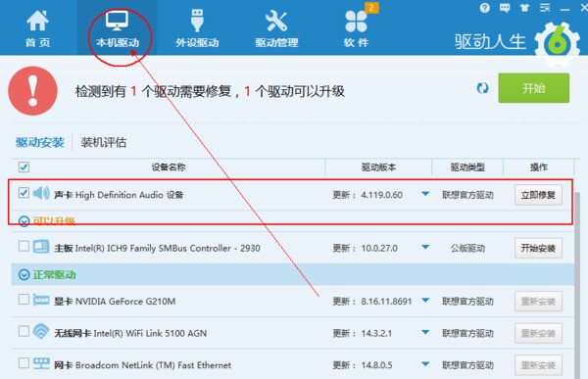Open the 本机驱动 local drivers tab
The width and height of the screenshot is (588, 379).
tap(117, 28)
